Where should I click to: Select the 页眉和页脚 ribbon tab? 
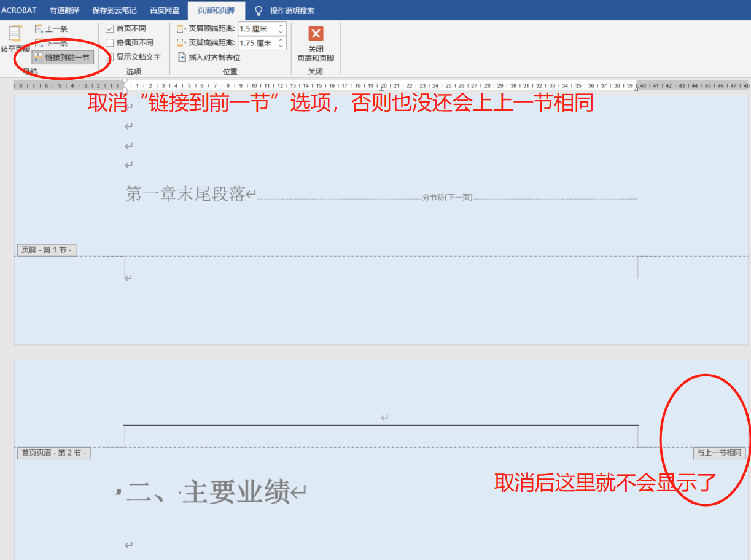(216, 10)
